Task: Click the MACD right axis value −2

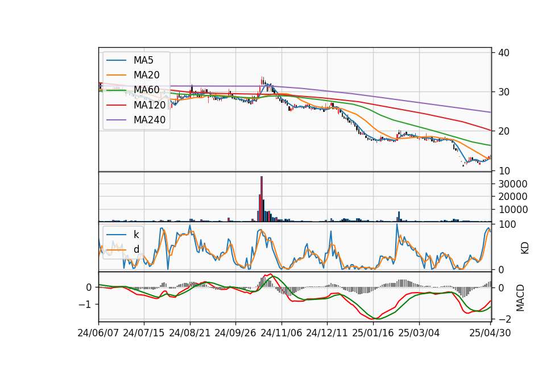Action: click(505, 319)
